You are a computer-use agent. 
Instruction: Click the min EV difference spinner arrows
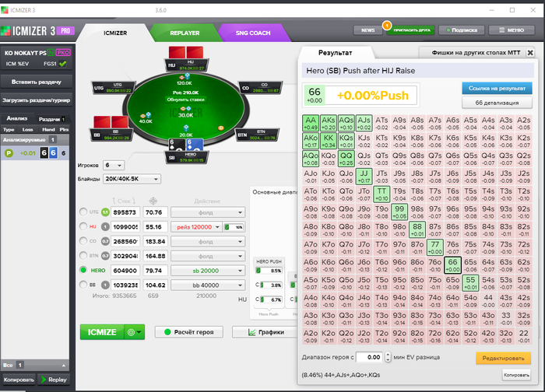pyautogui.click(x=388, y=357)
